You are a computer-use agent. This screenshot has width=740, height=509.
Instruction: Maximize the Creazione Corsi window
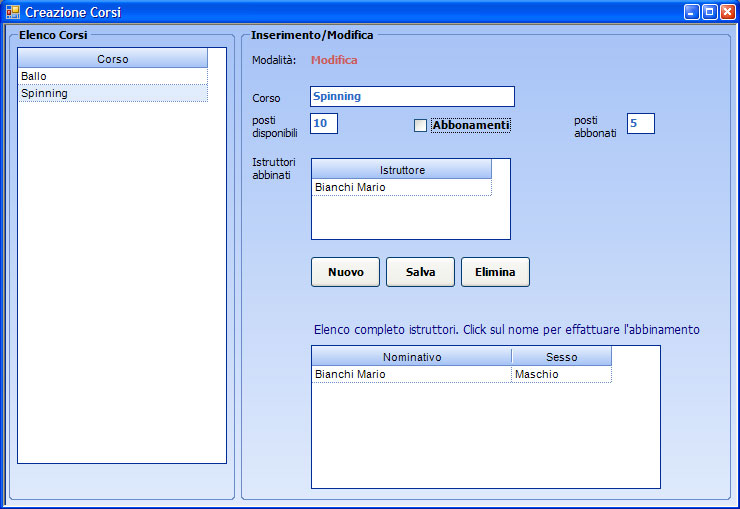pos(709,12)
